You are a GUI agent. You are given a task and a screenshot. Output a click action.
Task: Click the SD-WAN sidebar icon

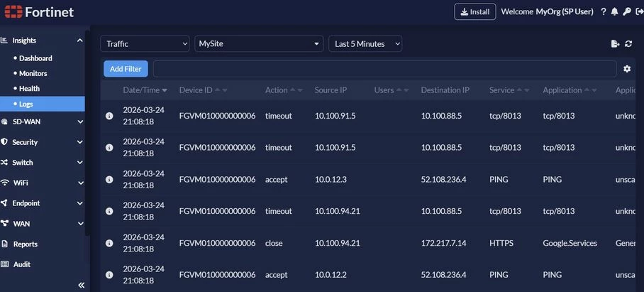click(x=4, y=121)
